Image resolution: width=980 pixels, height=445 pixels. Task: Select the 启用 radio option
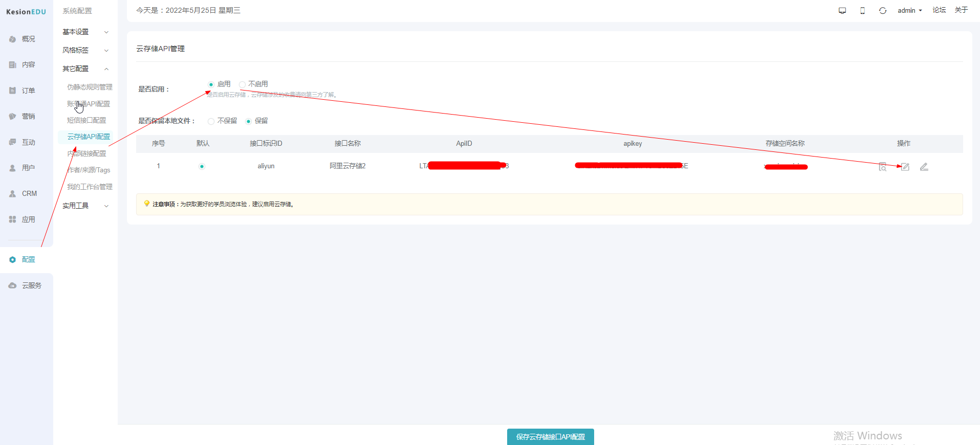(x=211, y=84)
